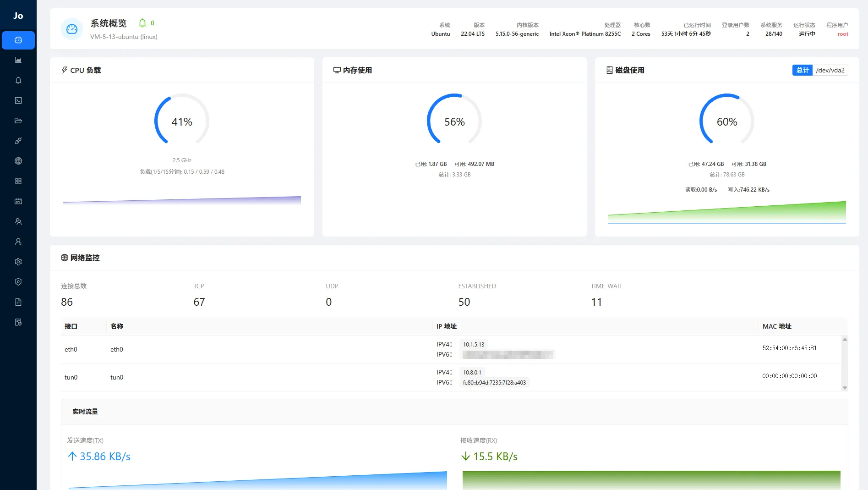This screenshot has width=868, height=490.
Task: Click the root program user link
Action: coord(842,34)
